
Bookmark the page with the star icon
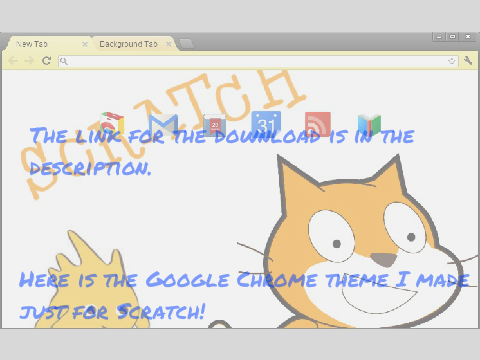click(451, 61)
